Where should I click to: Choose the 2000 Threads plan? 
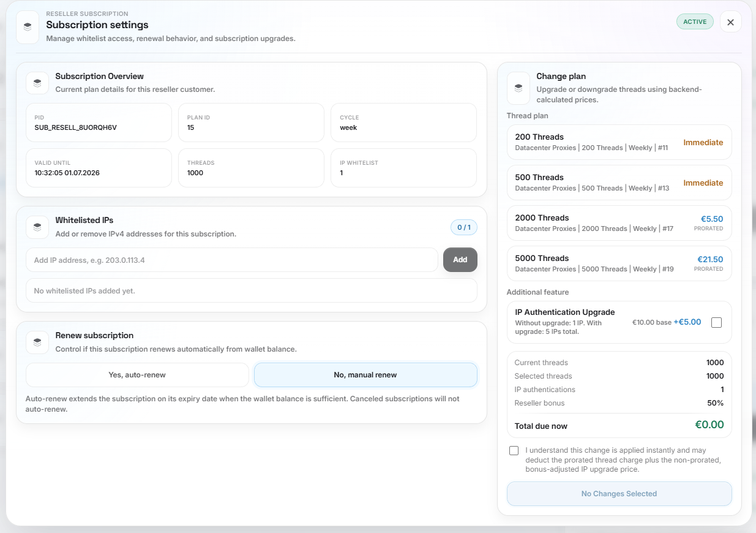click(x=619, y=223)
